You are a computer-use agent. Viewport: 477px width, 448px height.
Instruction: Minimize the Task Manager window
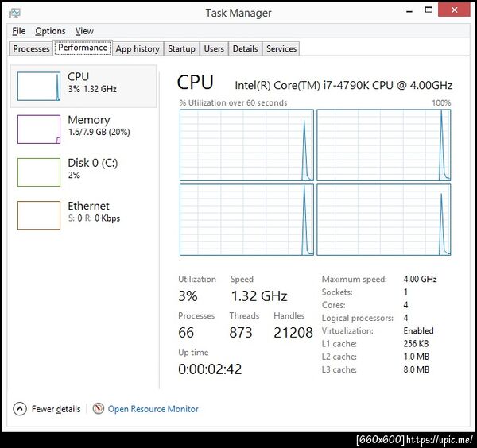pos(409,11)
